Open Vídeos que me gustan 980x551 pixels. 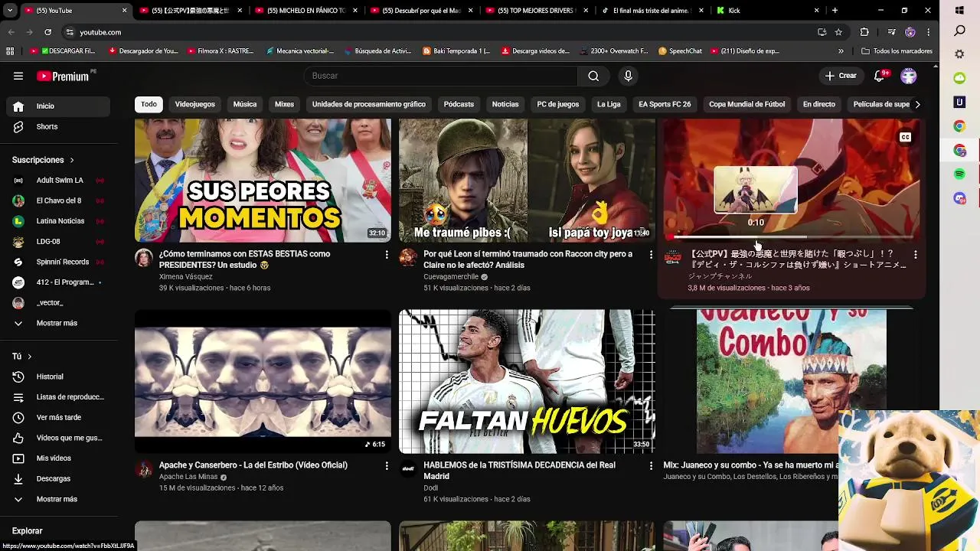58,438
